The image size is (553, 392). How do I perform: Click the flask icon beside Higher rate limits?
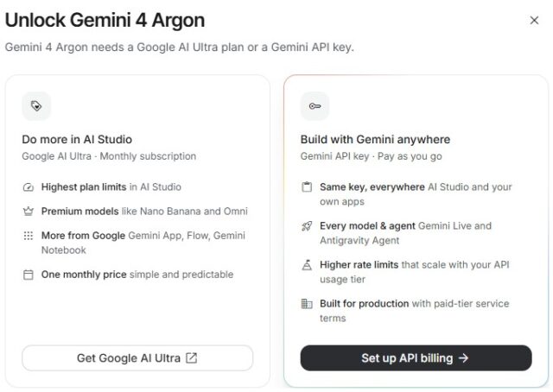[x=307, y=265]
